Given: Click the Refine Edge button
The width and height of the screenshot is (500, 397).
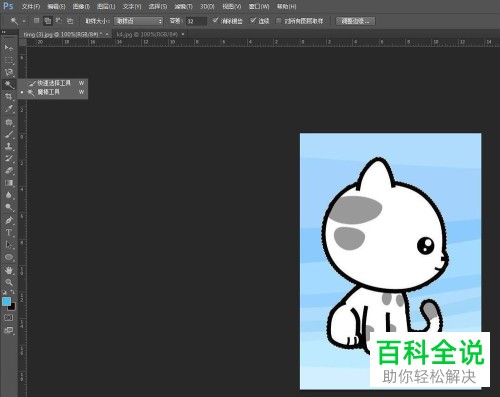Looking at the screenshot, I should pyautogui.click(x=355, y=21).
